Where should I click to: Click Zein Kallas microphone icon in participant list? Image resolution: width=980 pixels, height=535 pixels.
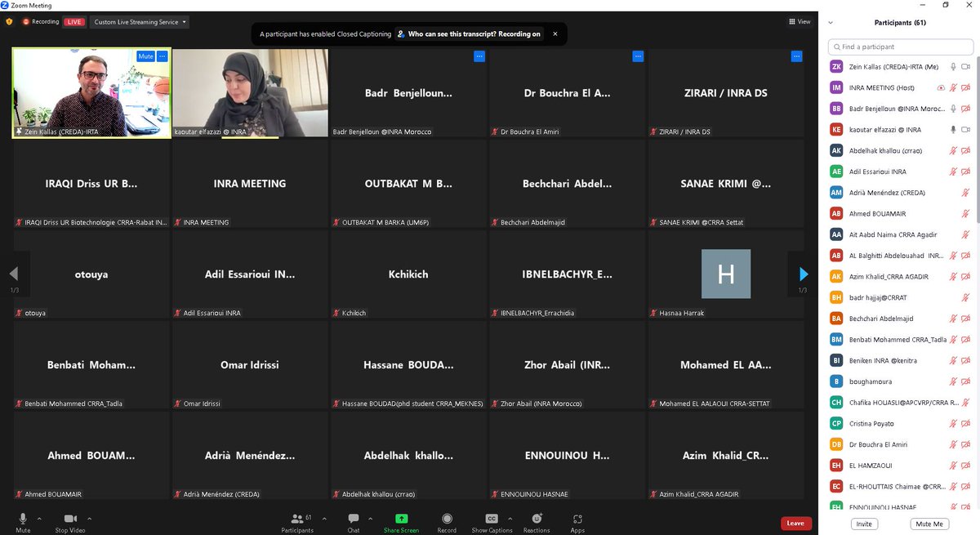[953, 66]
